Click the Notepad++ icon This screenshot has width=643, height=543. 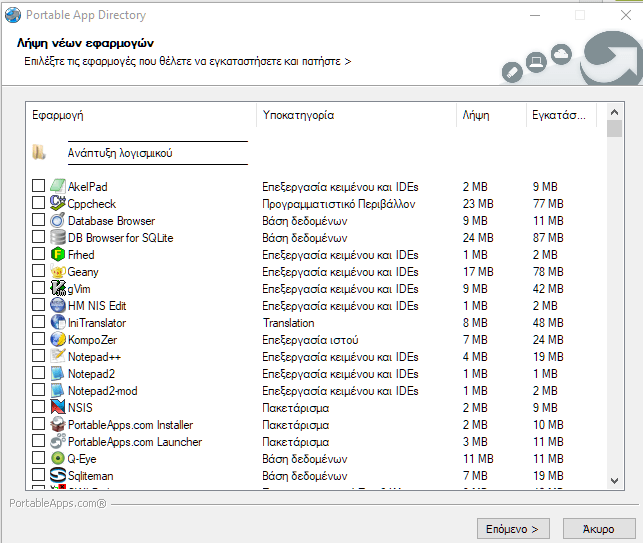pyautogui.click(x=57, y=356)
